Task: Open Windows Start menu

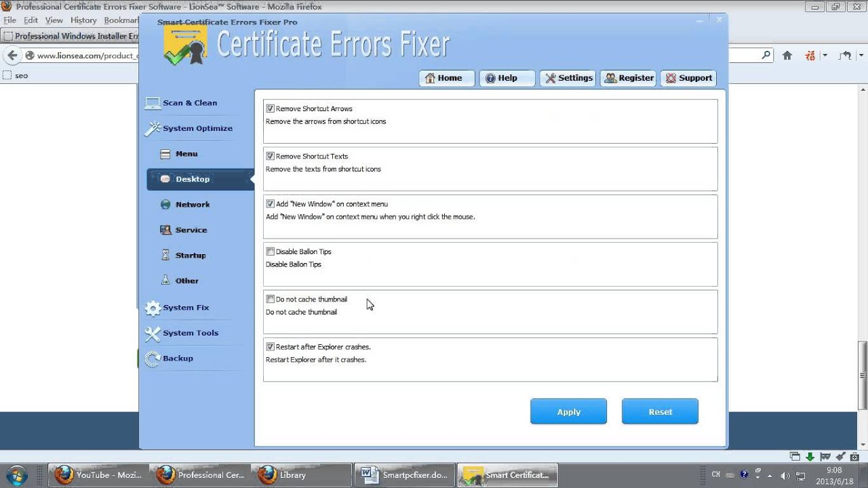Action: coord(16,475)
